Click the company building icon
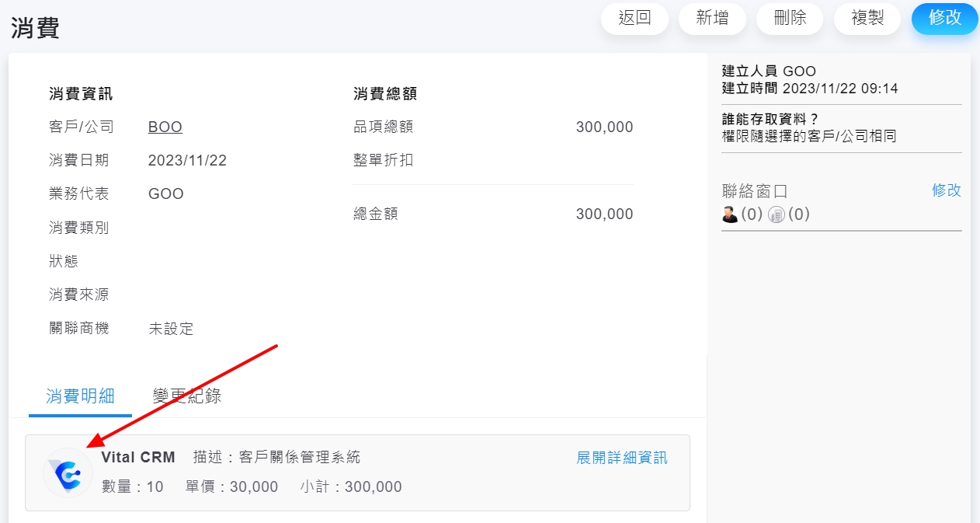This screenshot has width=980, height=523. [x=777, y=214]
